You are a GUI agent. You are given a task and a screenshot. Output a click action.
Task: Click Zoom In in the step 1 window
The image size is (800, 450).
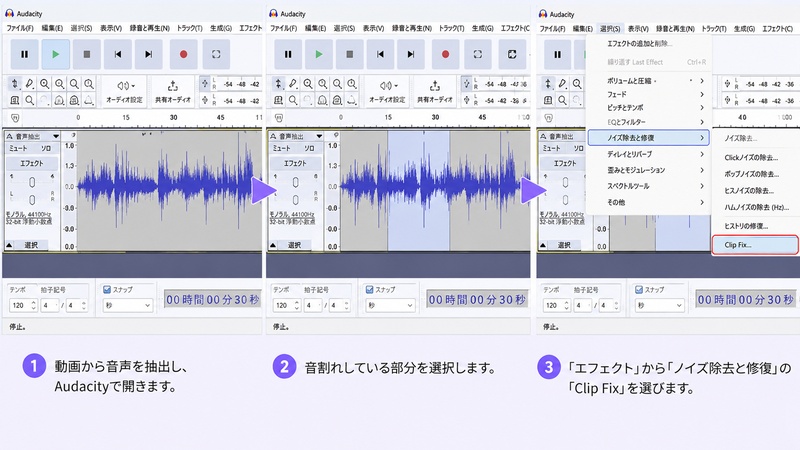[x=45, y=84]
